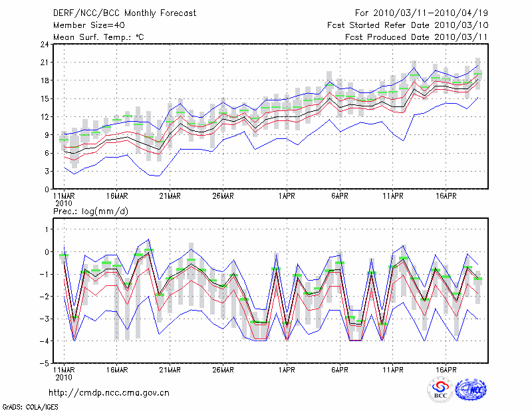Image resolution: width=532 pixels, height=411 pixels.
Task: Click 11APR tick under the precipitation chart
Action: click(393, 369)
